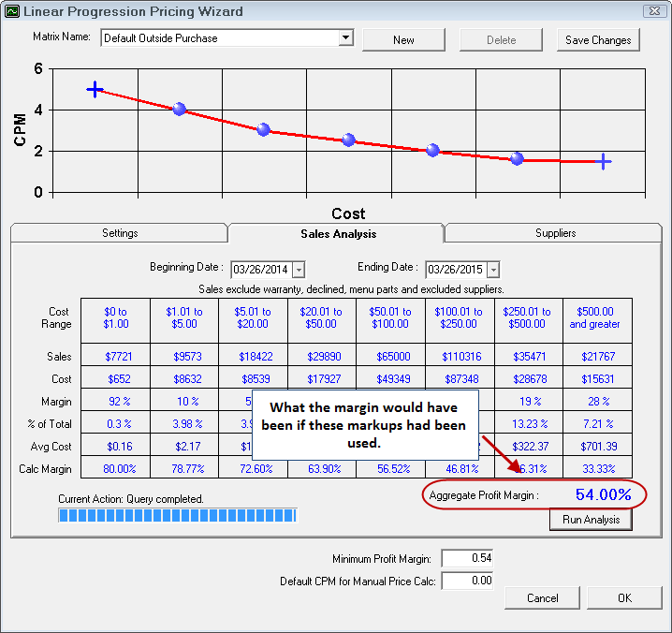Open the Beginning Date calendar dropdown
The image size is (672, 633).
click(299, 270)
